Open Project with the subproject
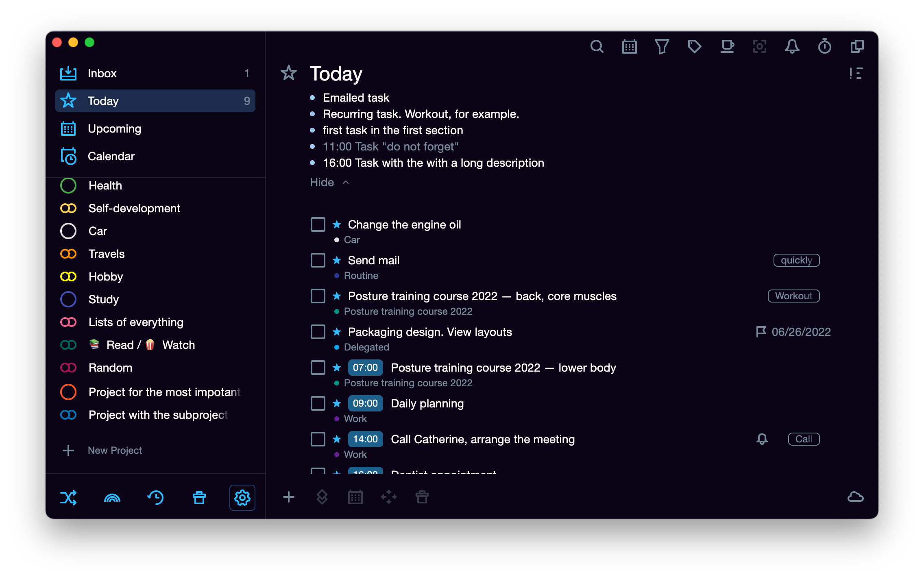Viewport: 924px width, 579px height. pos(155,415)
